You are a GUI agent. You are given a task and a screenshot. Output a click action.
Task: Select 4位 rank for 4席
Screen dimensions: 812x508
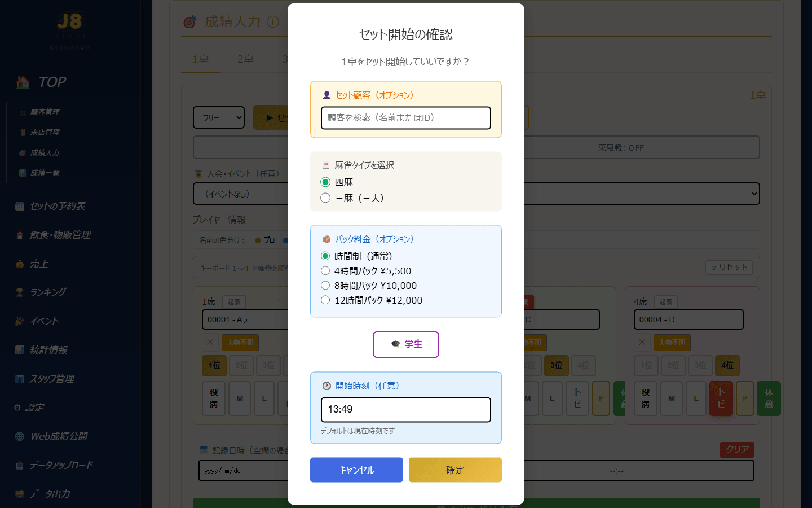[727, 366]
